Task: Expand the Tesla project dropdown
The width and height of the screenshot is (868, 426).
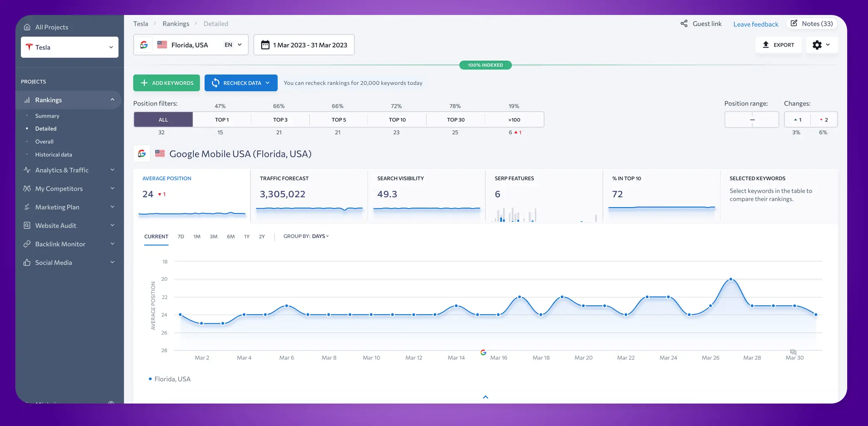Action: tap(111, 47)
